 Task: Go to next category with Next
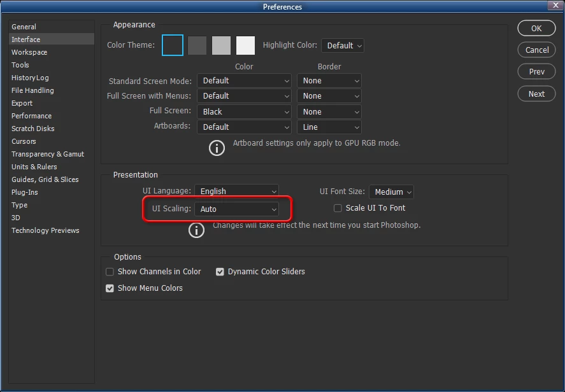(536, 94)
